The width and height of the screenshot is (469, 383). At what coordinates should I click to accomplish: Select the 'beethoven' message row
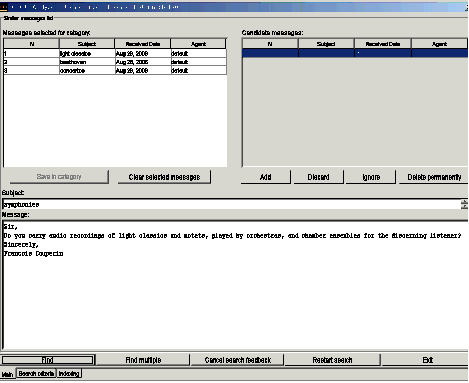[x=115, y=62]
